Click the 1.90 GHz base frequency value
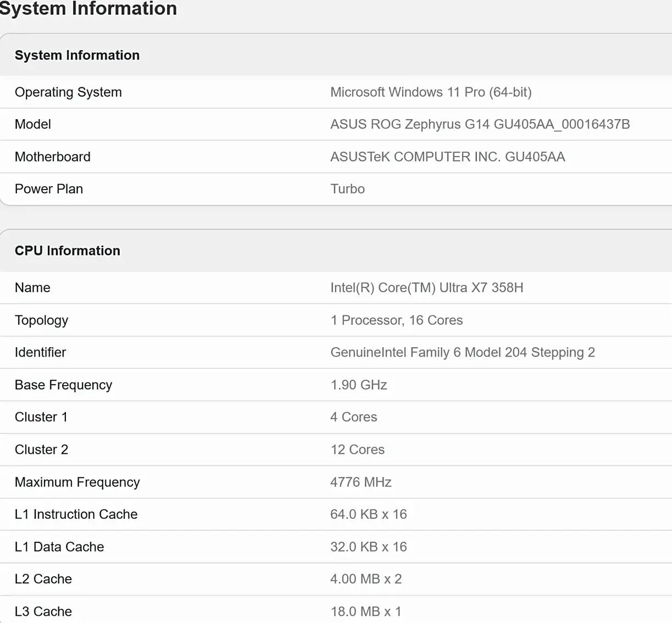Screen dimensions: 672x623 point(358,385)
